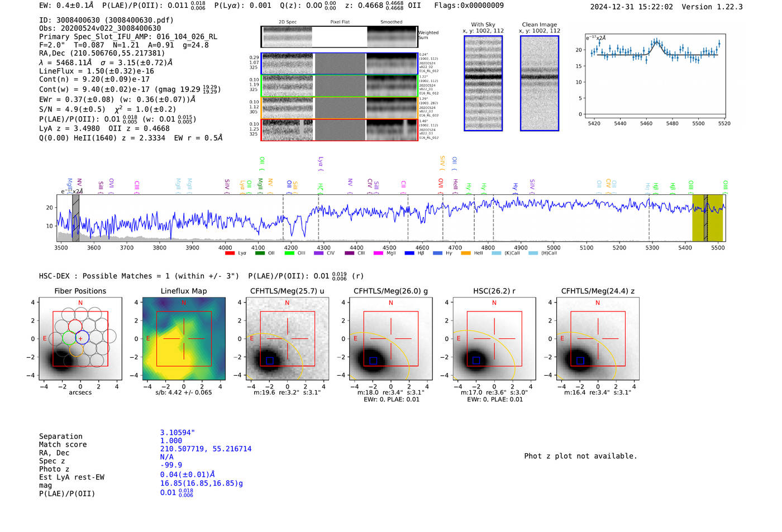This screenshot has height=532, width=782.
Task: Click the 1.000 match score value
Action: pos(171,440)
